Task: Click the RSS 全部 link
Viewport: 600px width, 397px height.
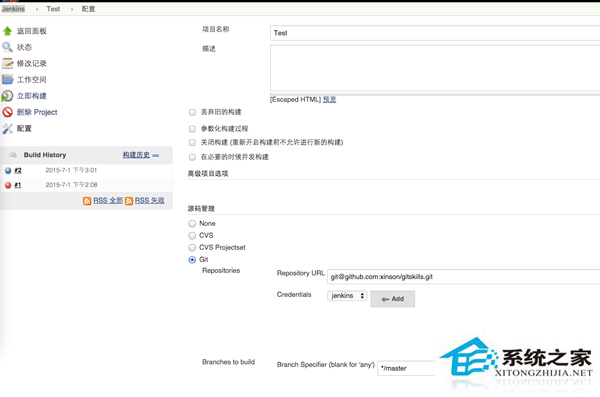Action: pyautogui.click(x=108, y=201)
